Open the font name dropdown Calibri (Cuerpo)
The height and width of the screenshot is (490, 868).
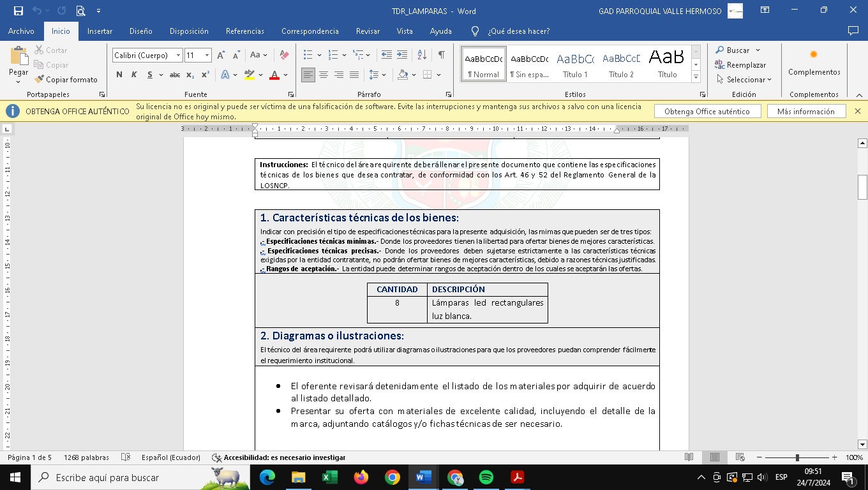pos(179,56)
